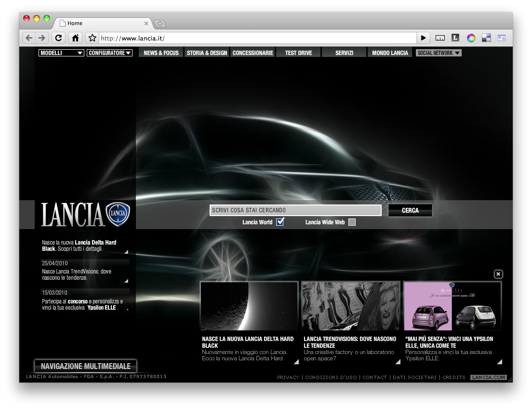Check the Lancia Wide Web checkbox
Image resolution: width=532 pixels, height=409 pixels.
pos(352,222)
